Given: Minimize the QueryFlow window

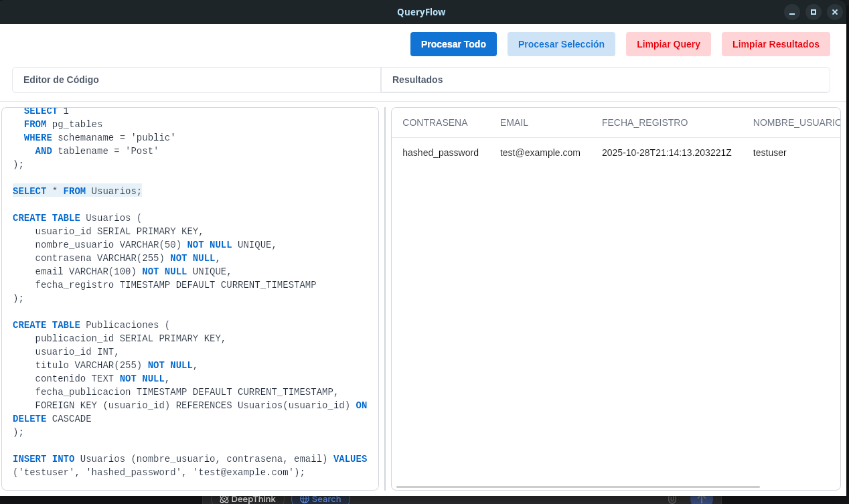Looking at the screenshot, I should pyautogui.click(x=792, y=12).
